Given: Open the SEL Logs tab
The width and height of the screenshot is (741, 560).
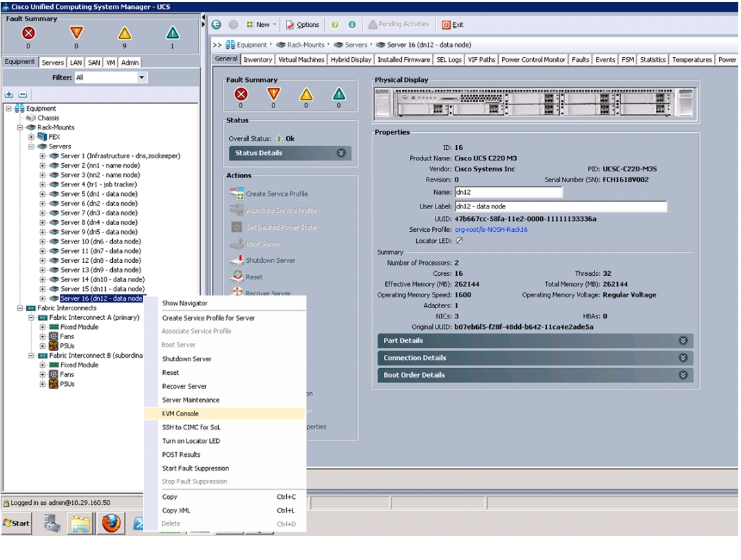Looking at the screenshot, I should point(449,60).
